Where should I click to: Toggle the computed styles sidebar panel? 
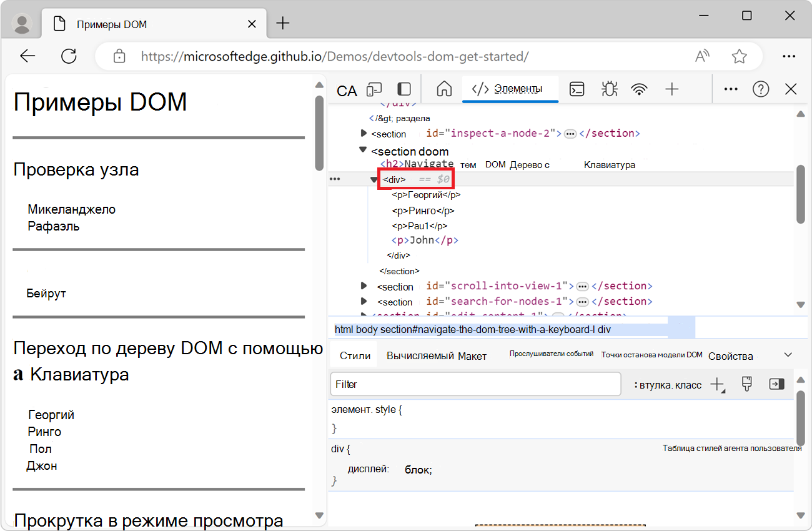pos(776,384)
